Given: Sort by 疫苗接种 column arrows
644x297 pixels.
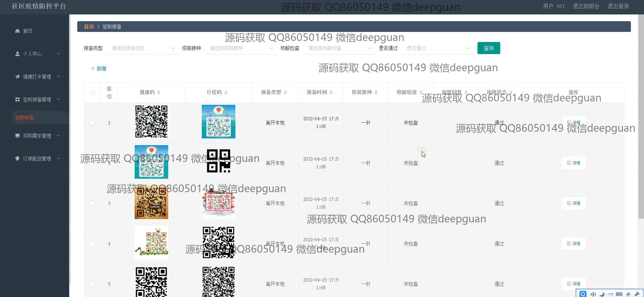Looking at the screenshot, I should click(376, 92).
